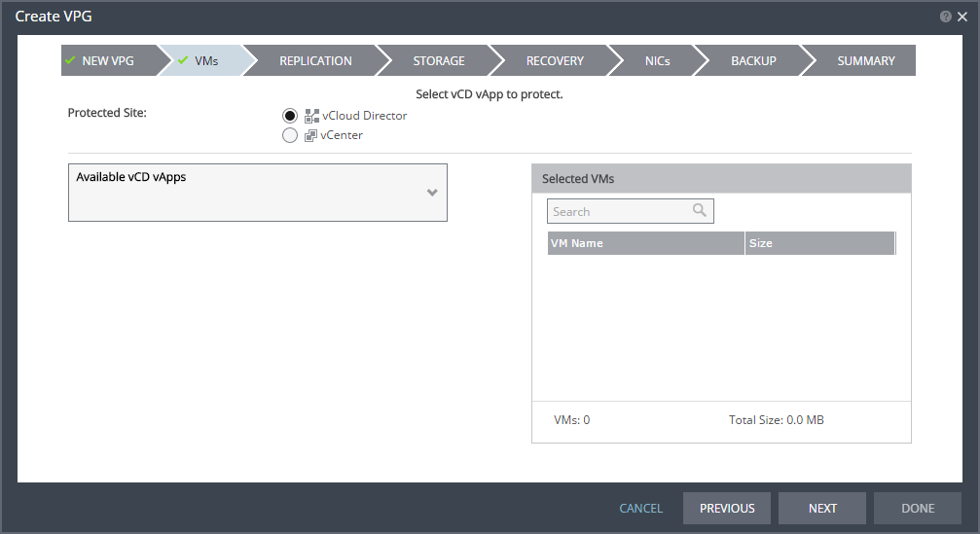Click the 'Total Size: 0.0 MB' text
Screen dimensions: 980x534
pos(777,419)
